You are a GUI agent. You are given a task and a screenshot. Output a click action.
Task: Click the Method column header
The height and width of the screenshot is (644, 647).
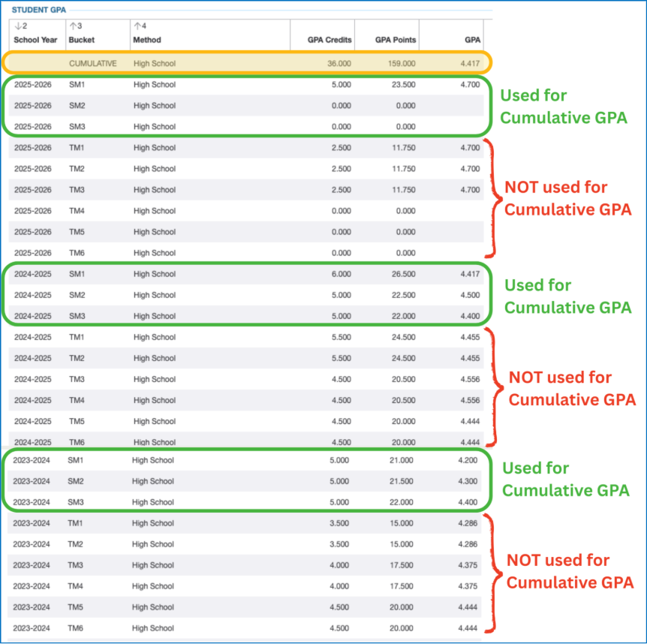[x=147, y=40]
